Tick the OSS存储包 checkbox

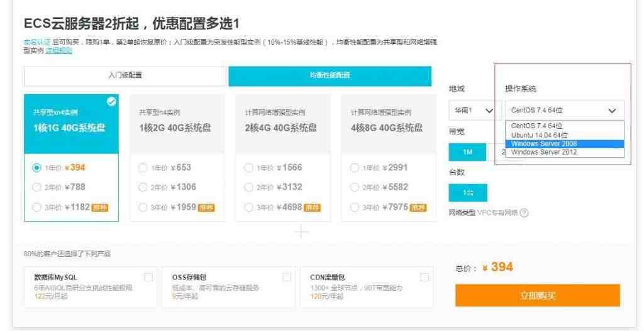click(x=287, y=277)
